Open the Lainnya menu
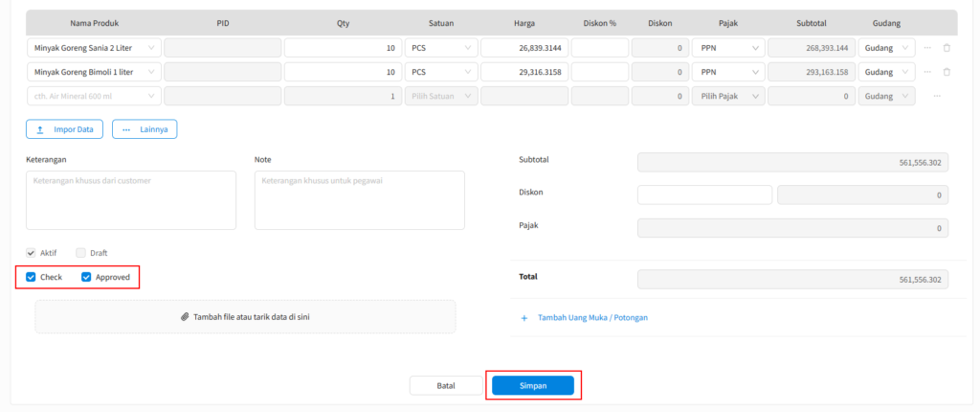 (x=145, y=129)
